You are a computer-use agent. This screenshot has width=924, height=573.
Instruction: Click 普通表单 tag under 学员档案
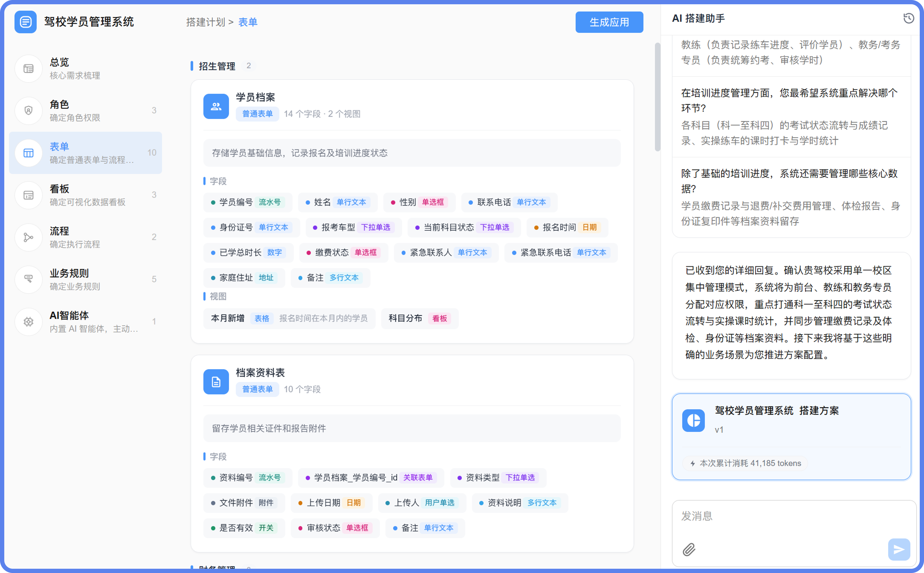pos(257,114)
